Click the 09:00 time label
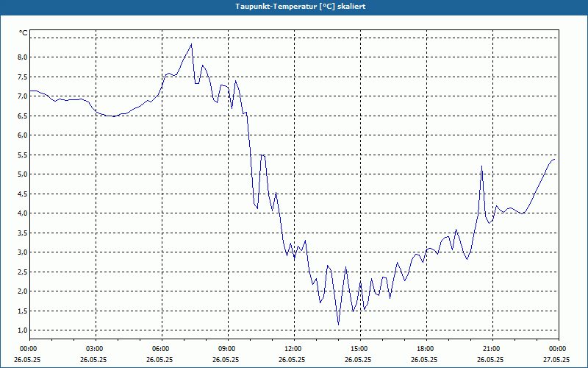The width and height of the screenshot is (588, 368). (x=228, y=349)
